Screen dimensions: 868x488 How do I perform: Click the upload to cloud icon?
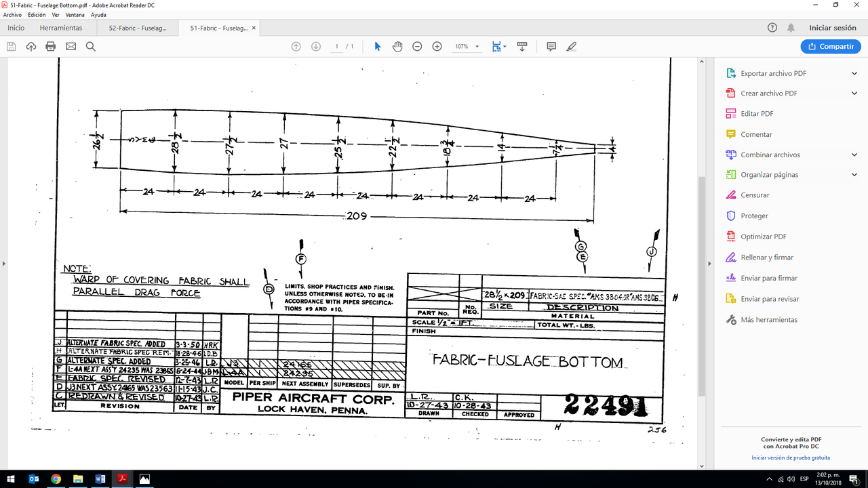(31, 46)
